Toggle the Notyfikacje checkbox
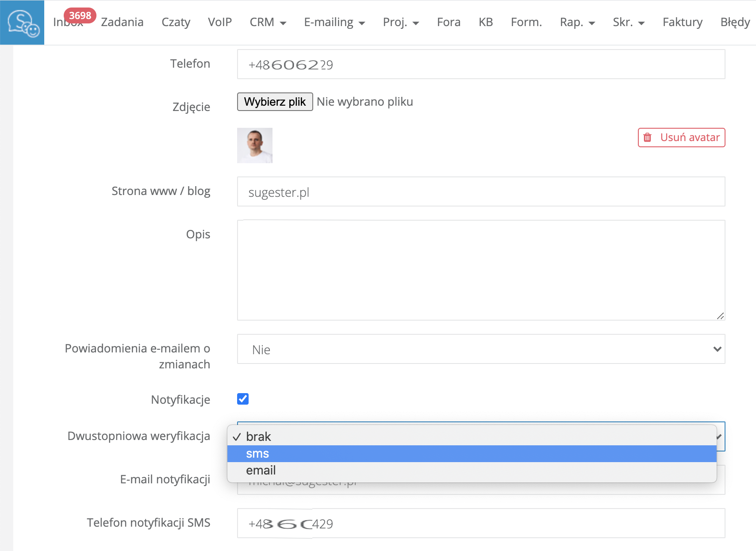Screen dimensions: 756x551 tap(243, 399)
